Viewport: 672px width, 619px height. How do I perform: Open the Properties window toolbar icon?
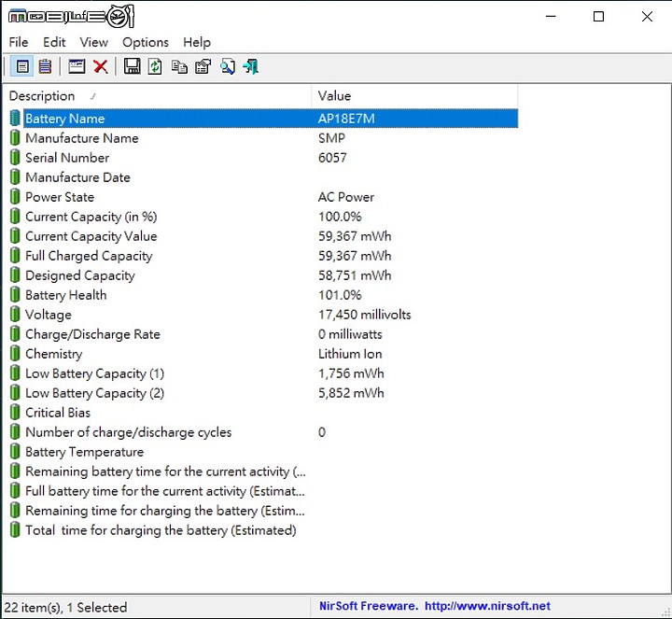coord(77,66)
